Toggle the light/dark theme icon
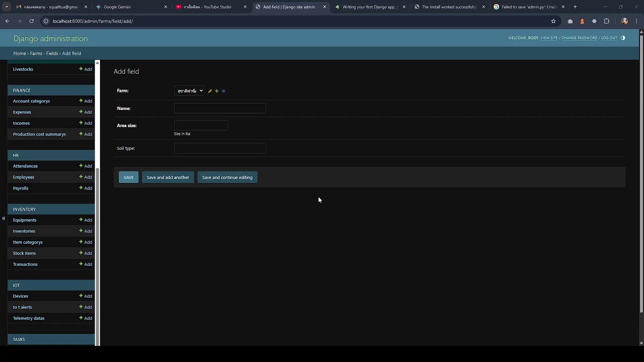Screen dimensions: 644x362 (623, 38)
